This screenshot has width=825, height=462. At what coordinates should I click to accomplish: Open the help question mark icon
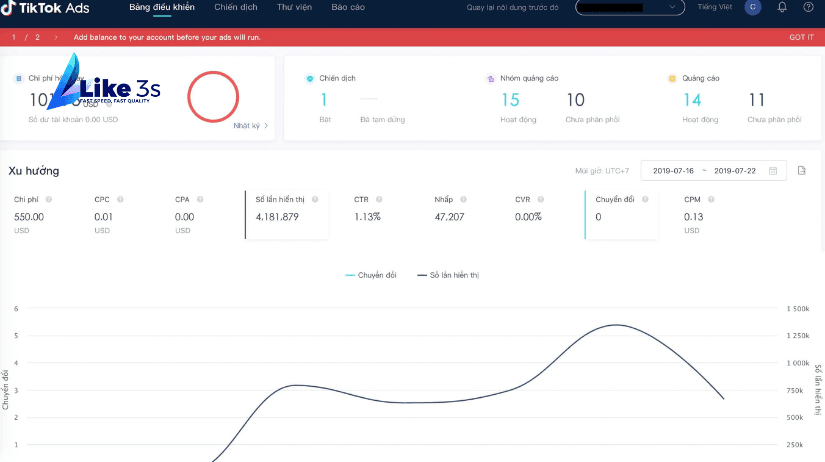[x=809, y=7]
